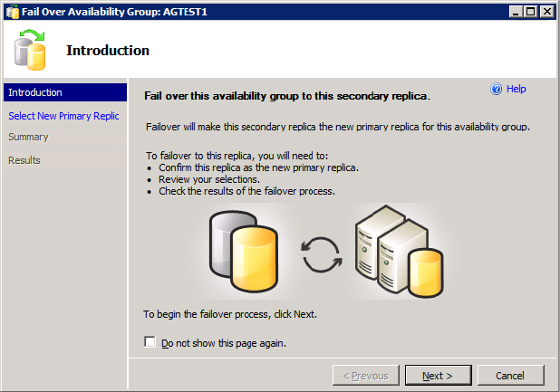Screen dimensions: 560x392
Task: Click the blue Help question mark icon
Action: 496,89
